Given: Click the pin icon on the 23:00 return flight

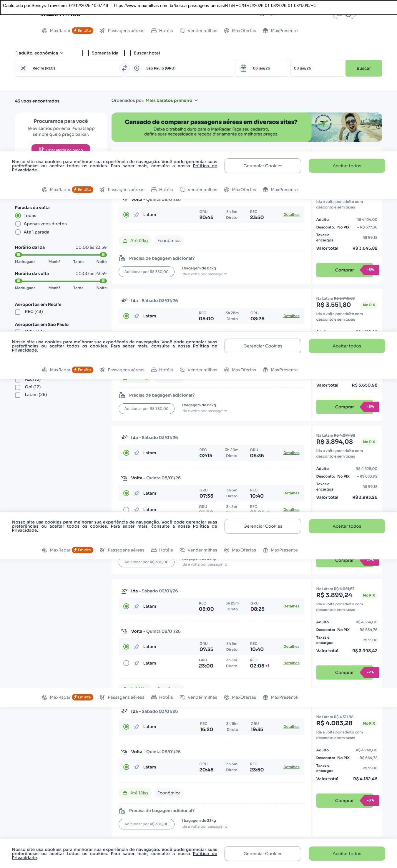Looking at the screenshot, I should click(x=137, y=663).
